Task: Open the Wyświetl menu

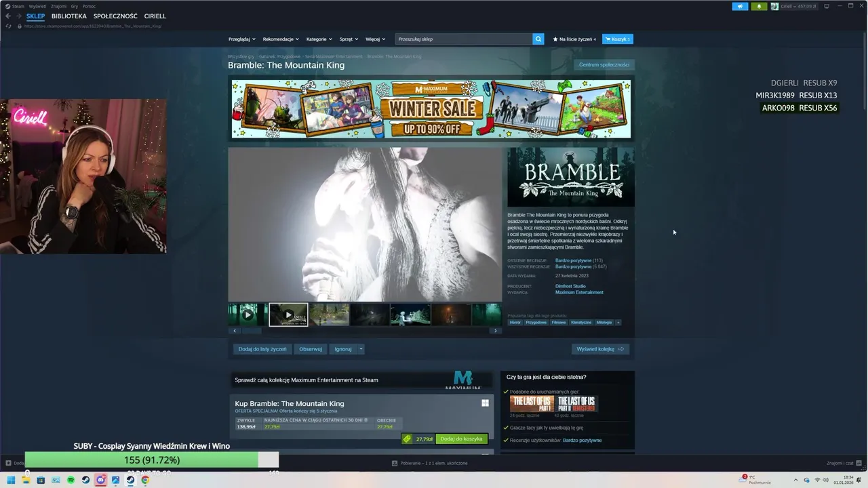Action: coord(37,6)
